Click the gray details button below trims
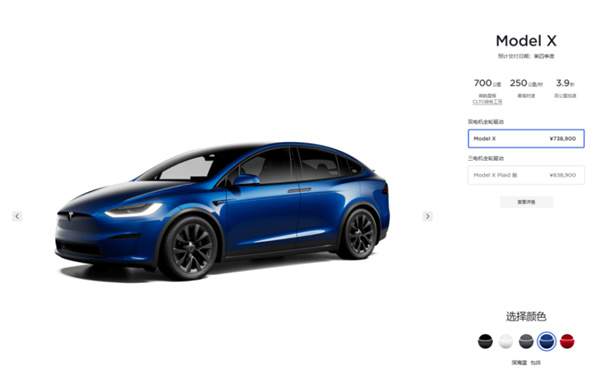Image resolution: width=600 pixels, height=375 pixels. coord(527,202)
